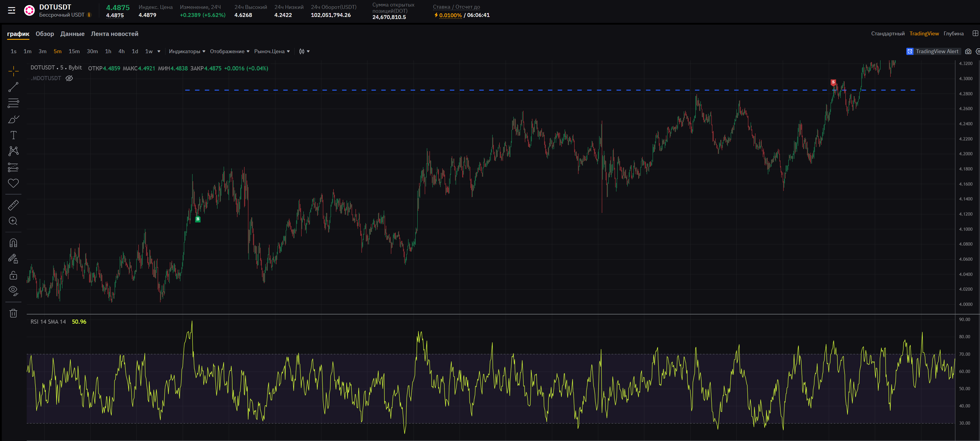Select the measure ruler tool
Viewport: 980px width, 441px height.
(x=13, y=205)
